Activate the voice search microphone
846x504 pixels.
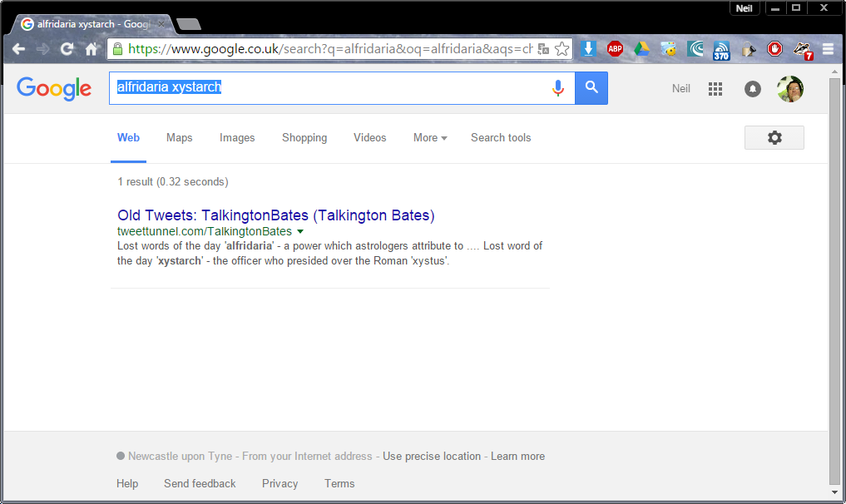tap(557, 87)
